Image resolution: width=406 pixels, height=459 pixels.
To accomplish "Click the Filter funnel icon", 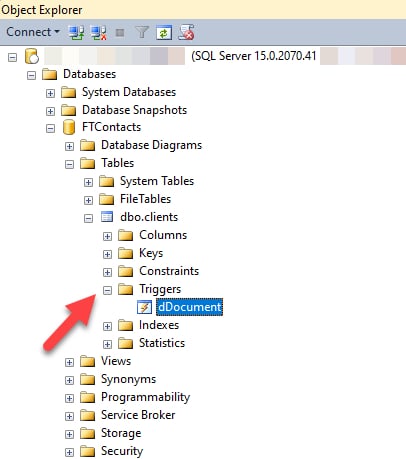I will point(142,32).
